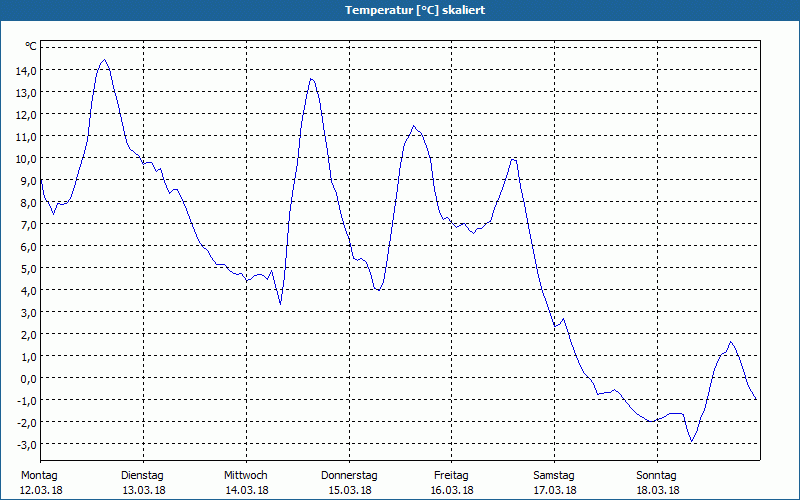Click the 15.03.18 date label
The height and width of the screenshot is (500, 800).
[x=350, y=490]
